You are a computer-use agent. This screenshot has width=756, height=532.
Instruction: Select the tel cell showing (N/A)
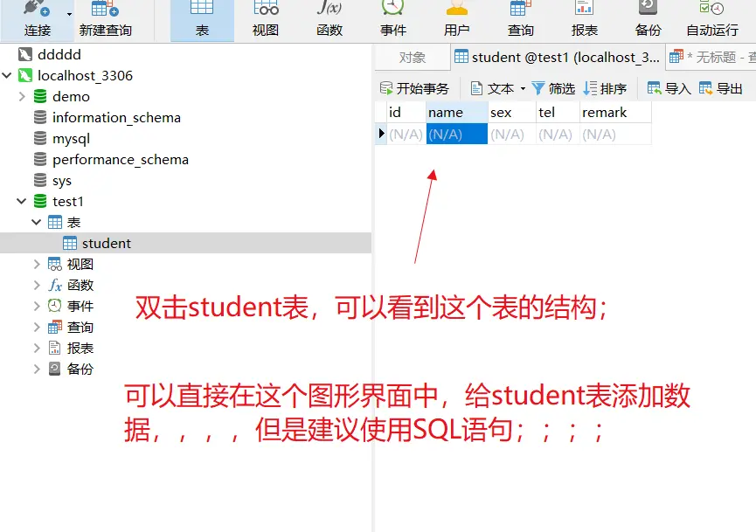tap(558, 134)
